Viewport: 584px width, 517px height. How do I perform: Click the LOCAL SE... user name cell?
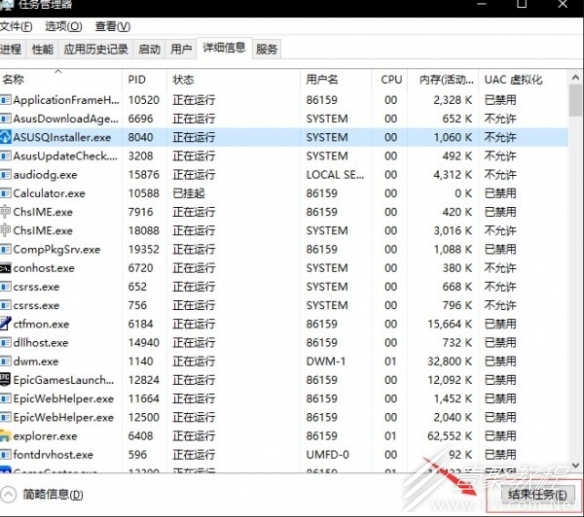click(x=335, y=175)
